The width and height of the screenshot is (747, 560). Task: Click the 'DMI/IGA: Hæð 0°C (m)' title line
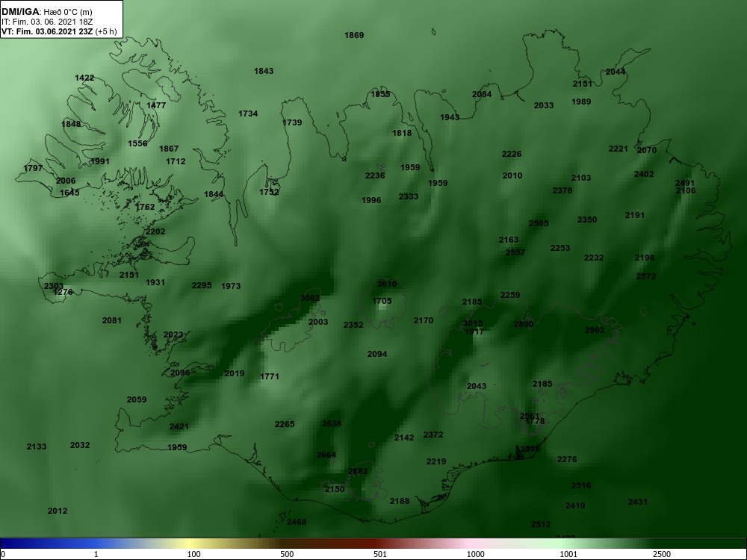coord(46,12)
